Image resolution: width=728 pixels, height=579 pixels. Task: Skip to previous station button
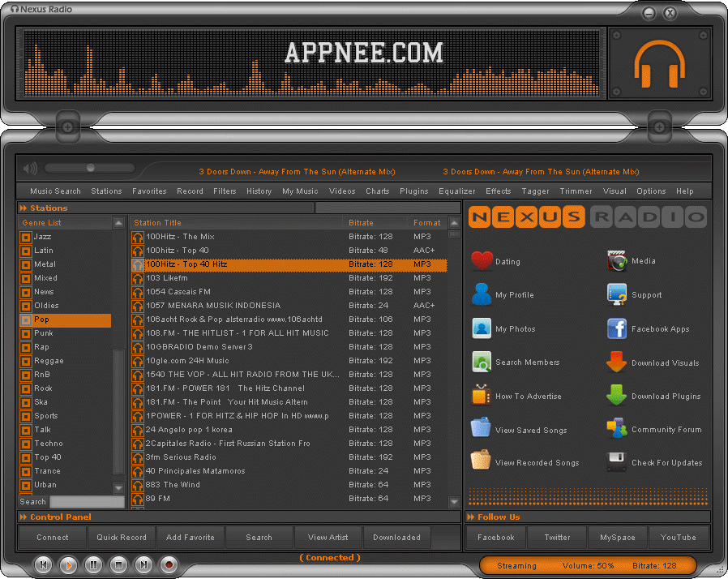coord(44,564)
